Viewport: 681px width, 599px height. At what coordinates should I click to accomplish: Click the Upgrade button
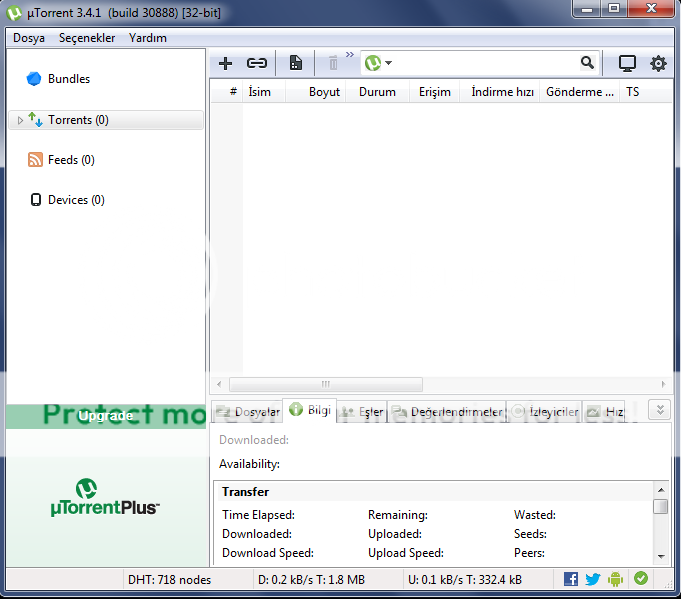106,416
